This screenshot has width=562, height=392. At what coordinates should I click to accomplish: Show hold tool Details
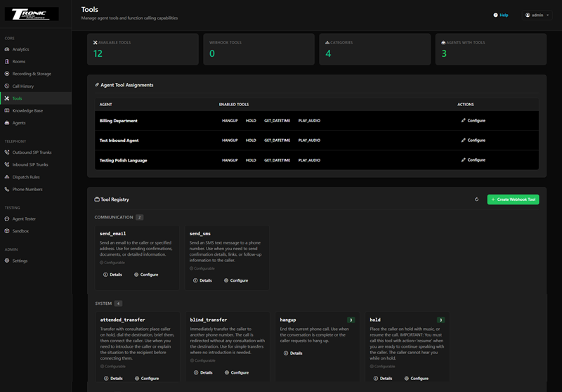click(382, 379)
